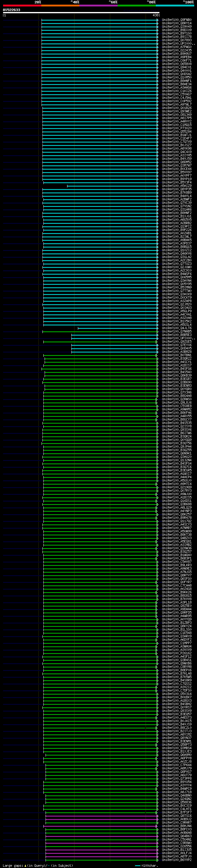Click the Large gaps legend text

coord(38,865)
